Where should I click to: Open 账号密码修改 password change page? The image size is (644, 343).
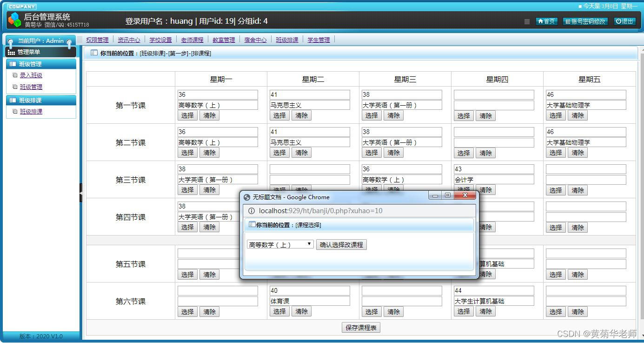[585, 21]
